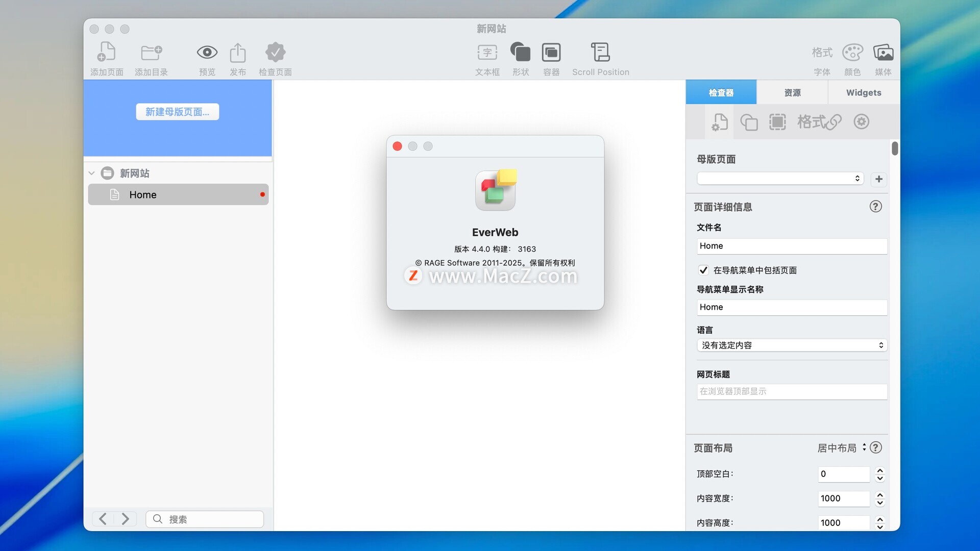Select the Page Settings inspector icon
980x551 pixels.
(x=720, y=122)
